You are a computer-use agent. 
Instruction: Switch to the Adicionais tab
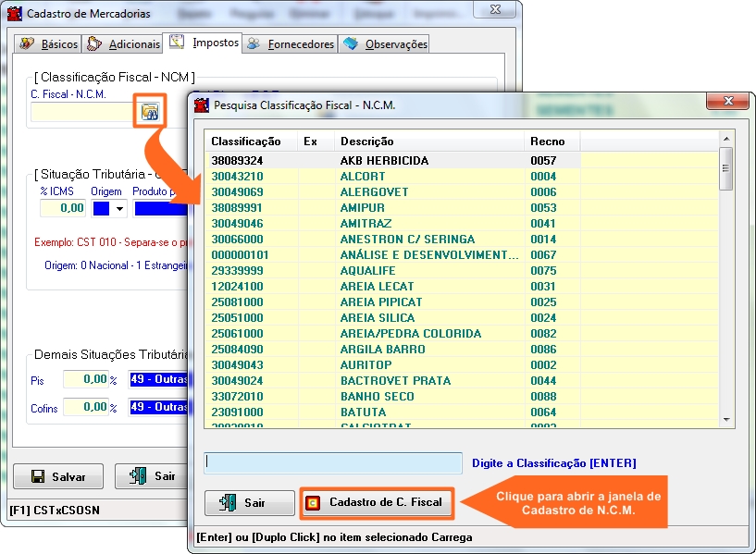[122, 43]
